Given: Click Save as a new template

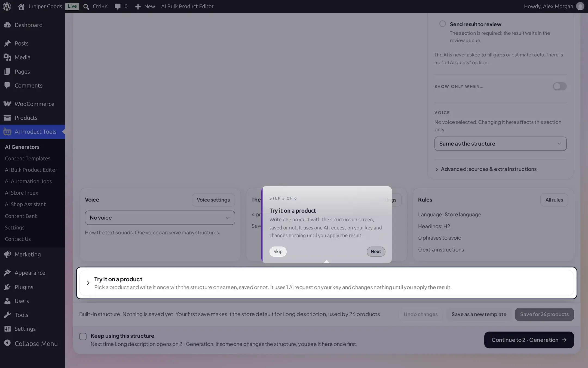Looking at the screenshot, I should coord(479,314).
